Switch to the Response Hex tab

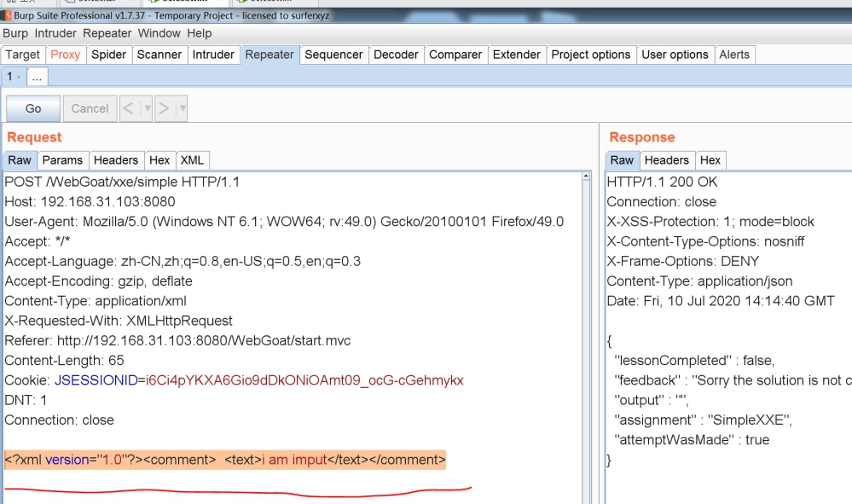coord(710,160)
